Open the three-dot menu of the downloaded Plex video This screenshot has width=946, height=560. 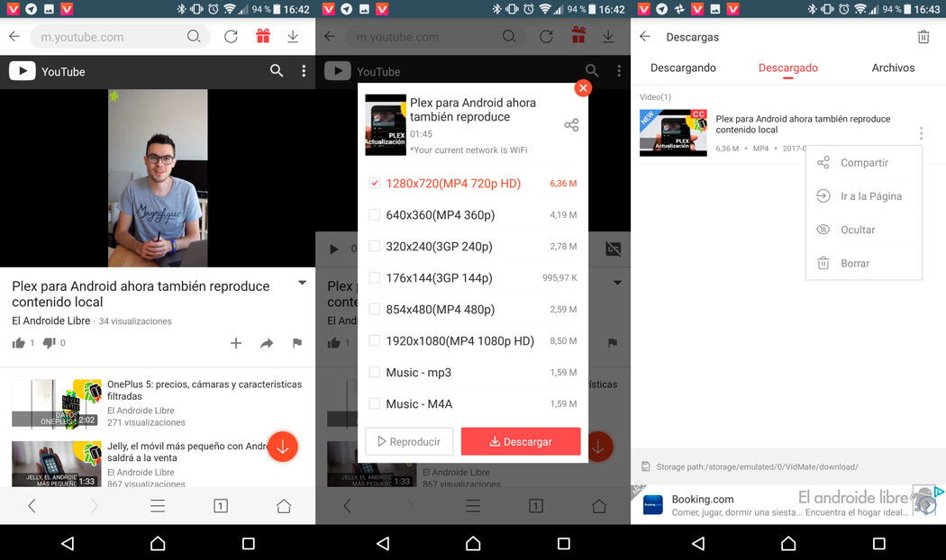(921, 132)
